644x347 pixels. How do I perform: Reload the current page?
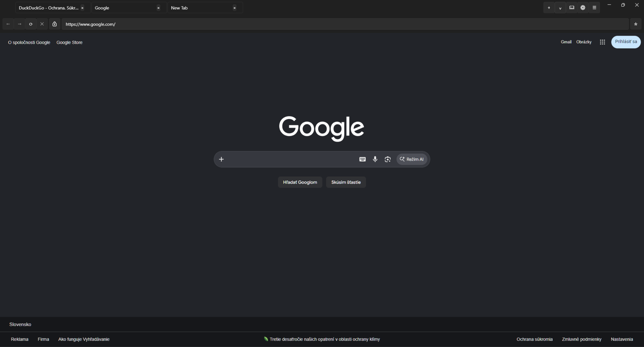pyautogui.click(x=31, y=24)
